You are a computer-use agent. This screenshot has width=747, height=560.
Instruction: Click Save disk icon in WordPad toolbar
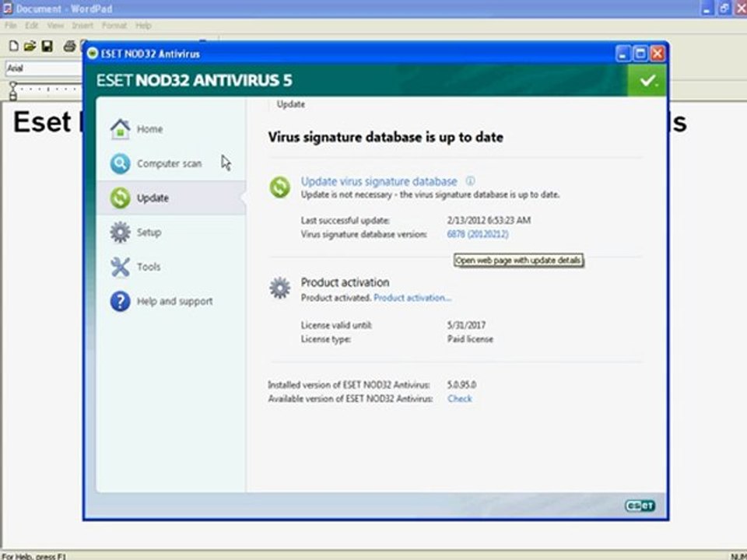coord(47,46)
